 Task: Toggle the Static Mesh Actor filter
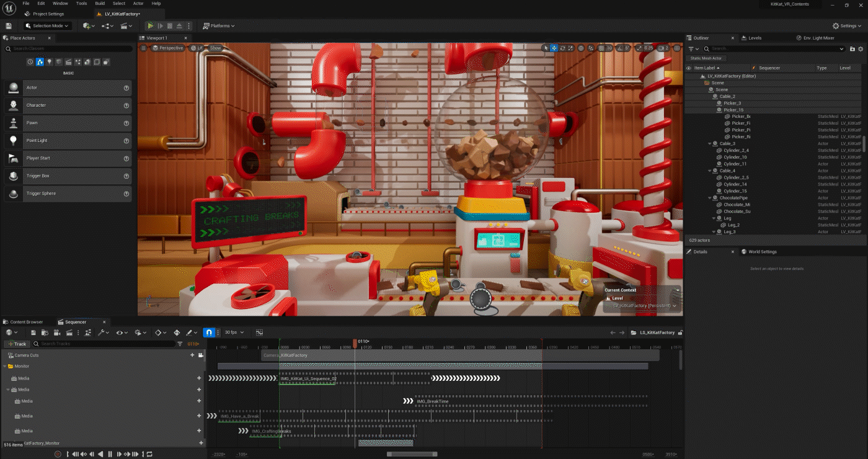706,58
